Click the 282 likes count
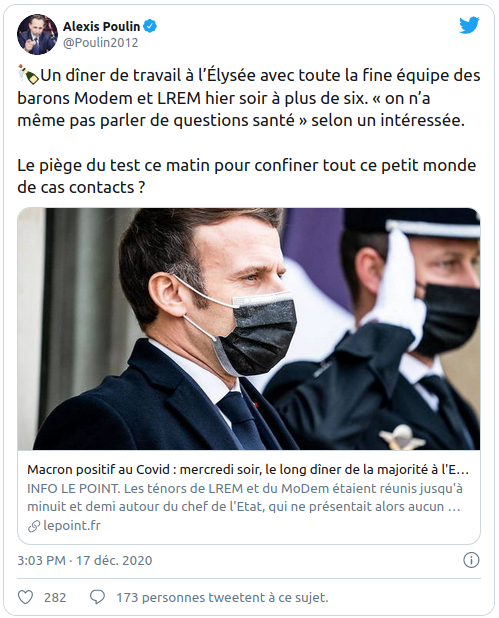Image resolution: width=499 pixels, height=618 pixels. (x=55, y=598)
